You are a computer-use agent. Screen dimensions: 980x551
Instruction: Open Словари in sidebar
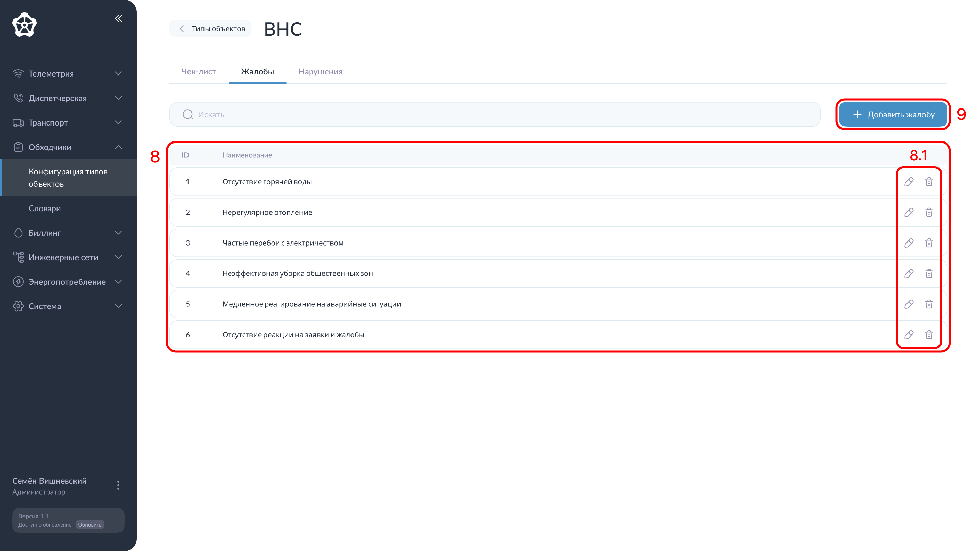point(45,208)
